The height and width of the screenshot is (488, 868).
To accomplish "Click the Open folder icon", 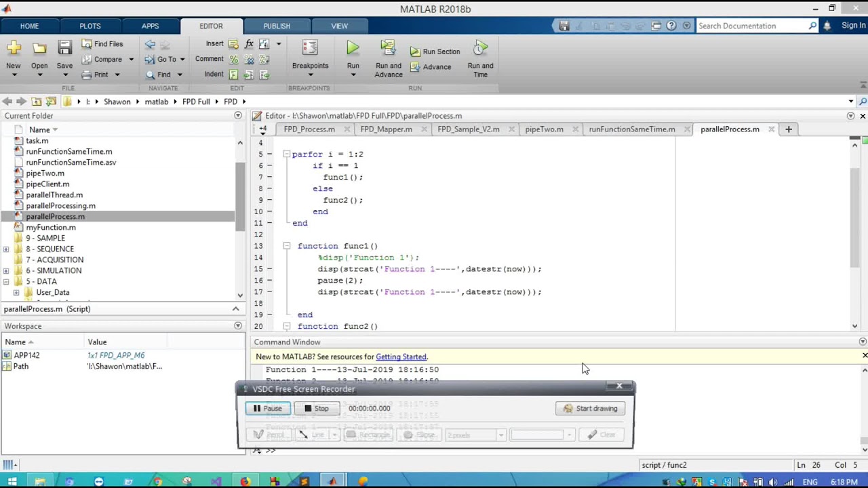I will [x=39, y=47].
